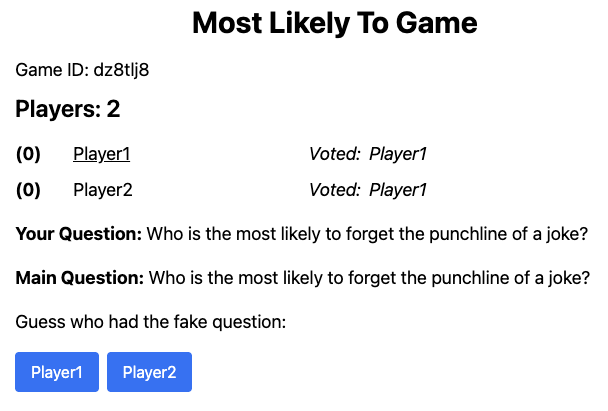
Task: Click the Voted: Player1 text in Player2's row
Action: click(x=368, y=190)
